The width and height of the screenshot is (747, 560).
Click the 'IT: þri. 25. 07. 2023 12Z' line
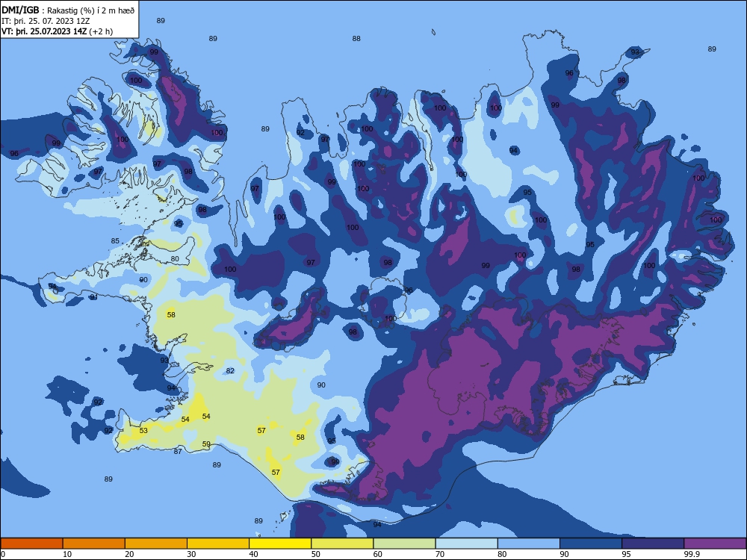point(46,21)
